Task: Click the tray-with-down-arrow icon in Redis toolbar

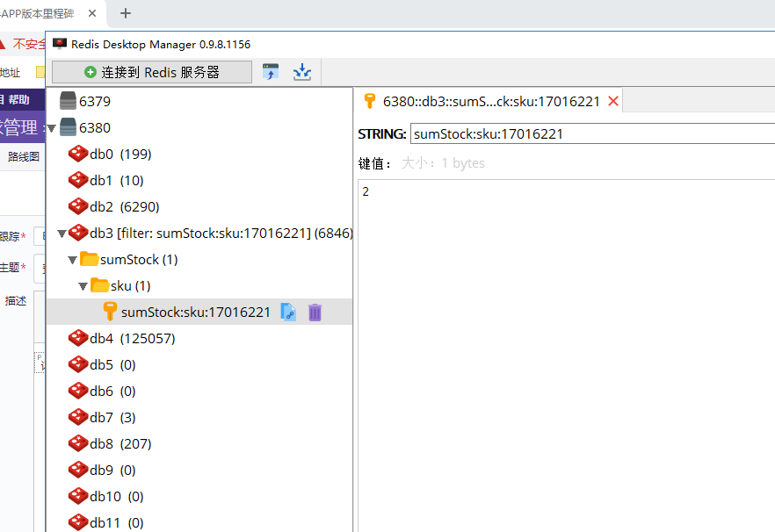Action: click(x=302, y=72)
